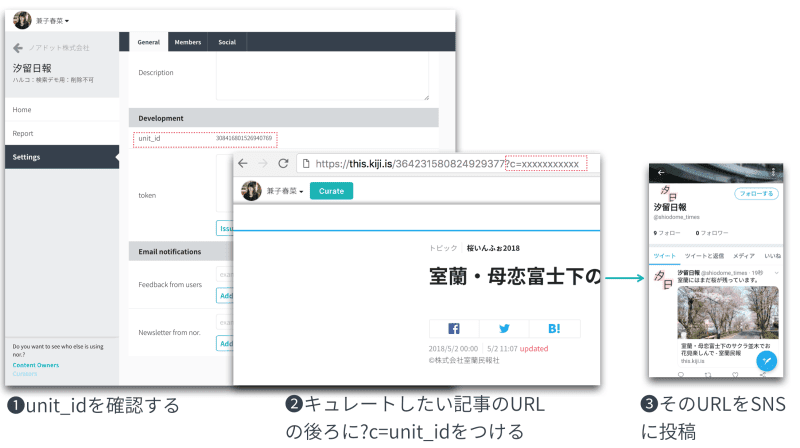
Task: Click the 5/2 11:07 updated timestamp
Action: coord(517,349)
